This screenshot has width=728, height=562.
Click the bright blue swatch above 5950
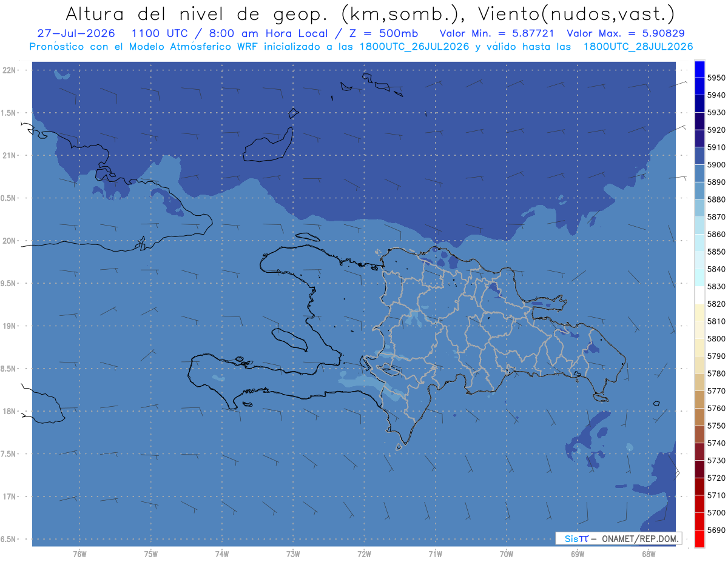[699, 69]
